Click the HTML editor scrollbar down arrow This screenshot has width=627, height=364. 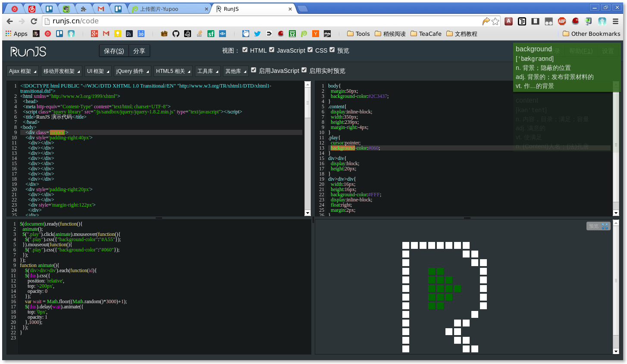[307, 213]
